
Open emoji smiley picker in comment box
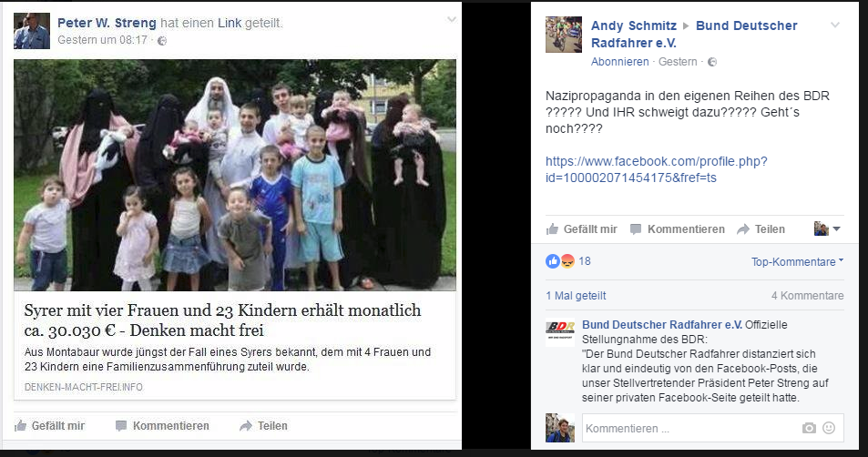pyautogui.click(x=829, y=428)
